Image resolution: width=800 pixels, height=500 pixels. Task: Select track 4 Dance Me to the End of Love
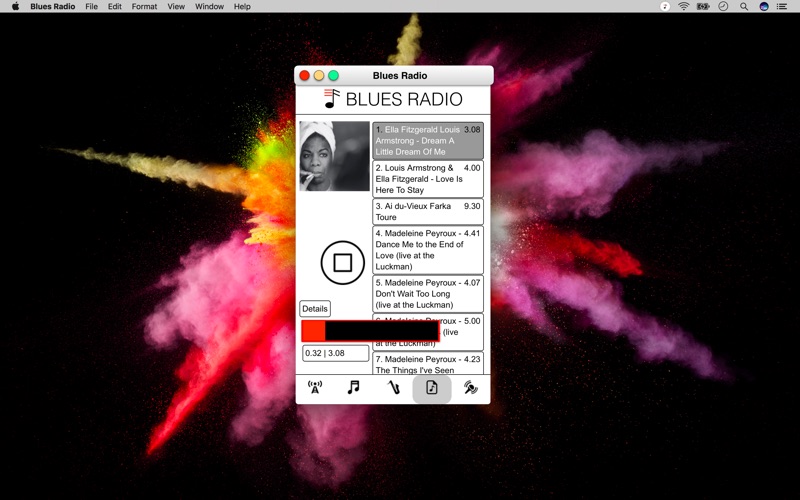point(428,249)
